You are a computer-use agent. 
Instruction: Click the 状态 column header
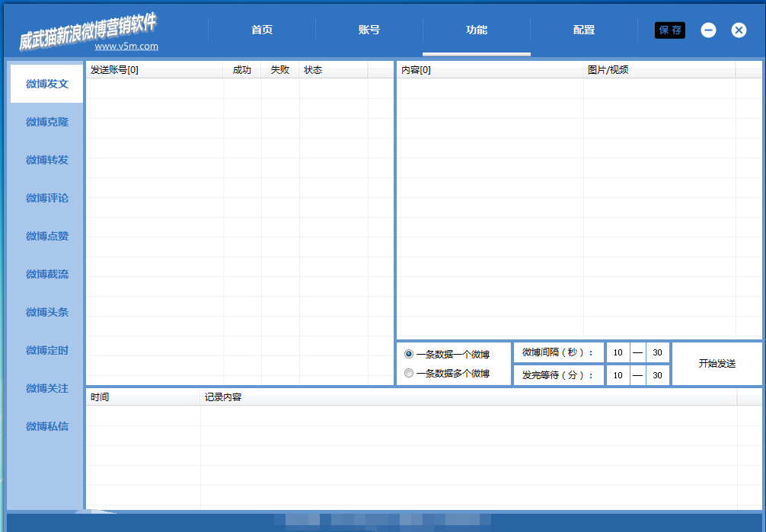(334, 70)
